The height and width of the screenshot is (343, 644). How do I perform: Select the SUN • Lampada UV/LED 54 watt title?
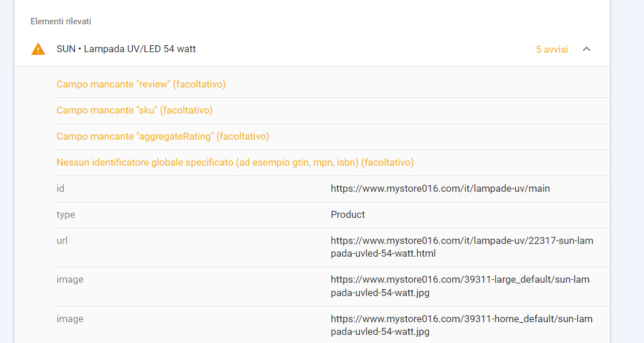[x=126, y=49]
